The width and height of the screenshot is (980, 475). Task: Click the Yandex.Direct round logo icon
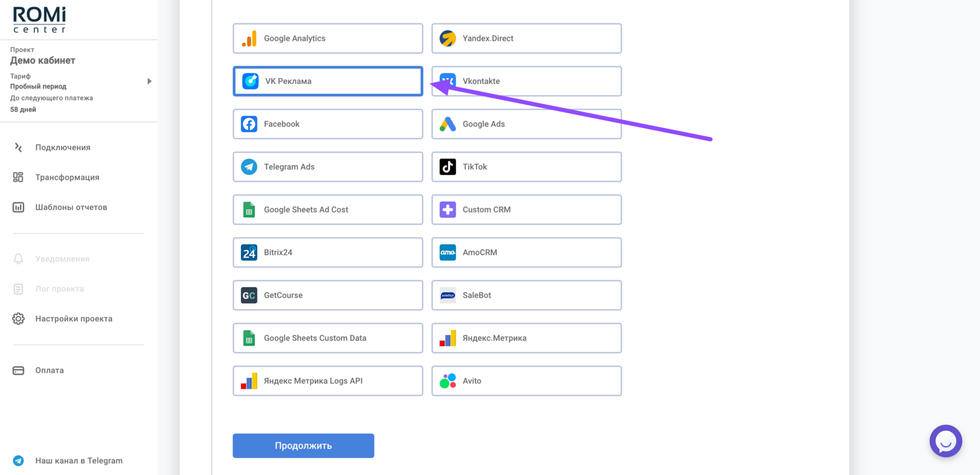pyautogui.click(x=447, y=38)
